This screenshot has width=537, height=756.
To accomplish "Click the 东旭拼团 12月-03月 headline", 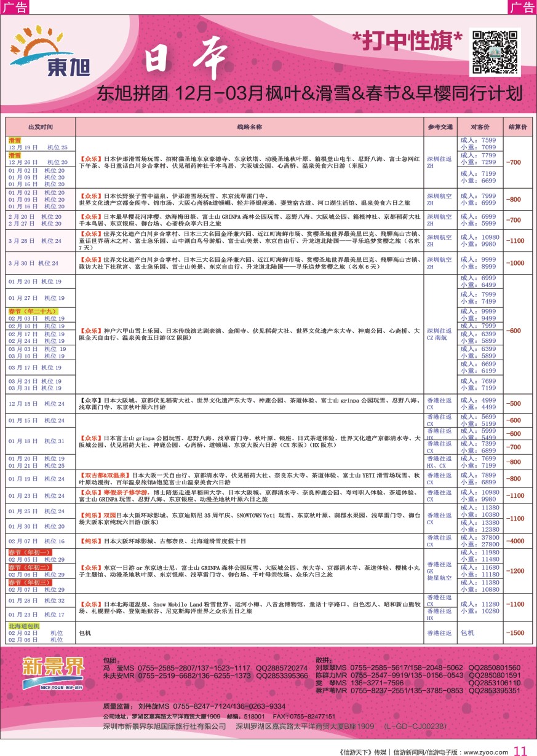I will pyautogui.click(x=309, y=93).
